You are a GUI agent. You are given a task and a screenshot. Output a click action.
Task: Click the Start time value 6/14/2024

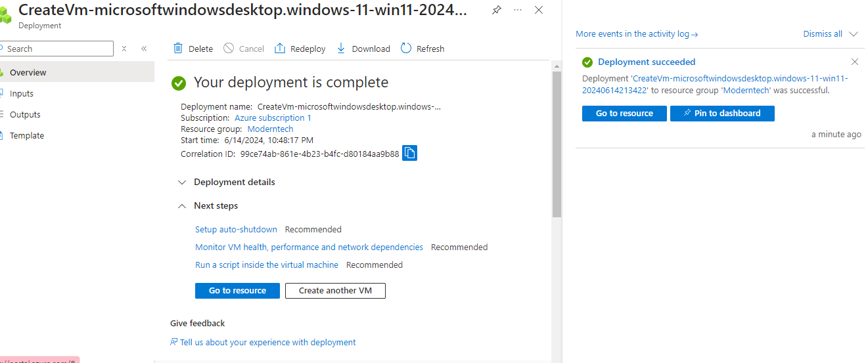[269, 140]
